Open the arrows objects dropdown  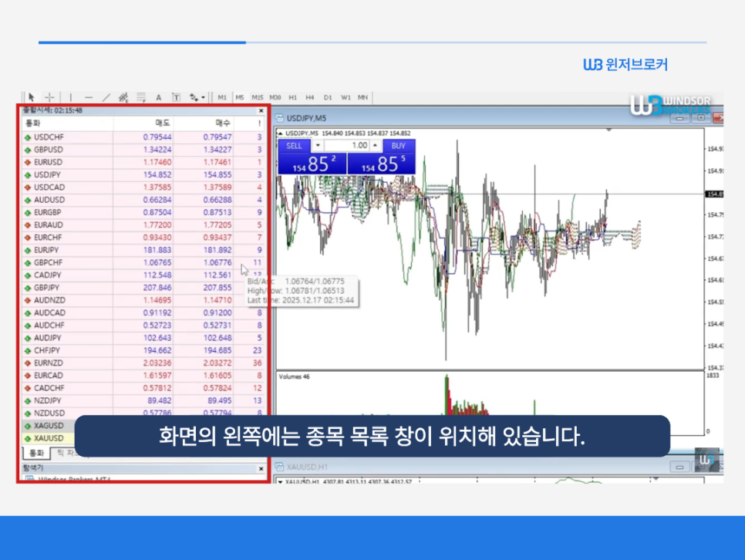tap(197, 97)
